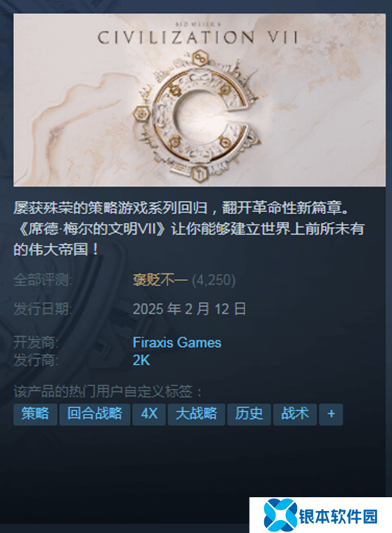392x533 pixels.
Task: Click the outer gold hexagon beside the C ring
Action: tap(142, 113)
